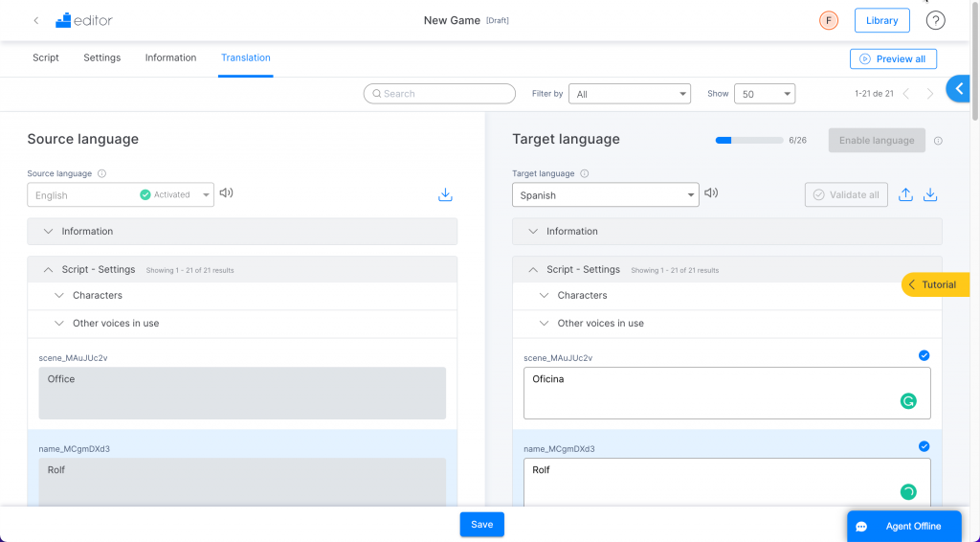
Task: Download the target language translation file
Action: 930,195
